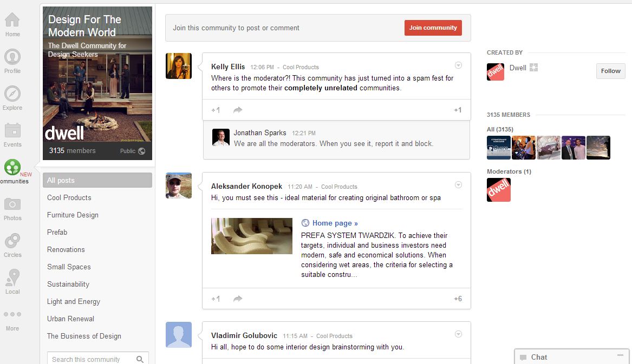Select the Profile icon in the sidebar
The height and width of the screenshot is (364, 632).
tap(12, 57)
